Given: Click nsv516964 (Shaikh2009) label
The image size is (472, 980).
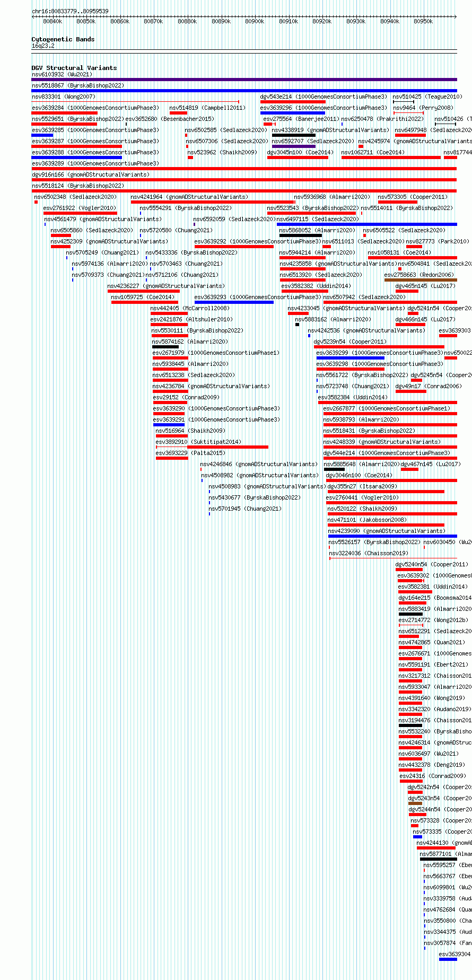Looking at the screenshot, I should coord(190,431).
